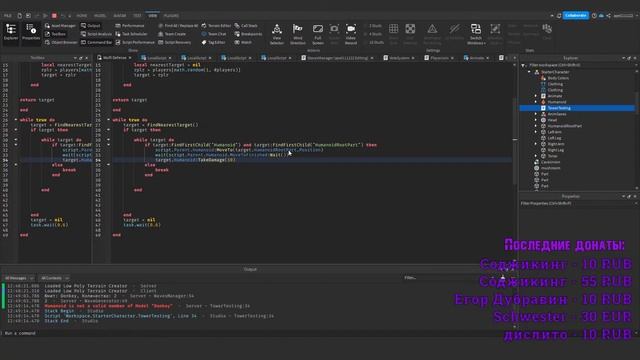
Task: Start Video Record
Action: pyautogui.click(x=351, y=34)
